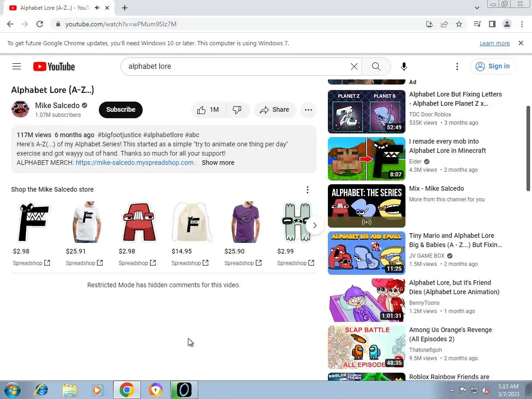The width and height of the screenshot is (532, 399).
Task: Open Spreadshop link under $2.98 F sticker
Action: [31, 263]
